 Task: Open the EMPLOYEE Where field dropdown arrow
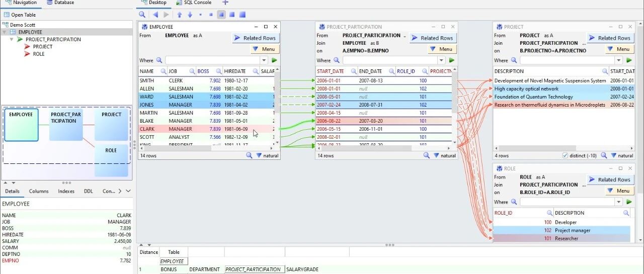click(x=264, y=60)
